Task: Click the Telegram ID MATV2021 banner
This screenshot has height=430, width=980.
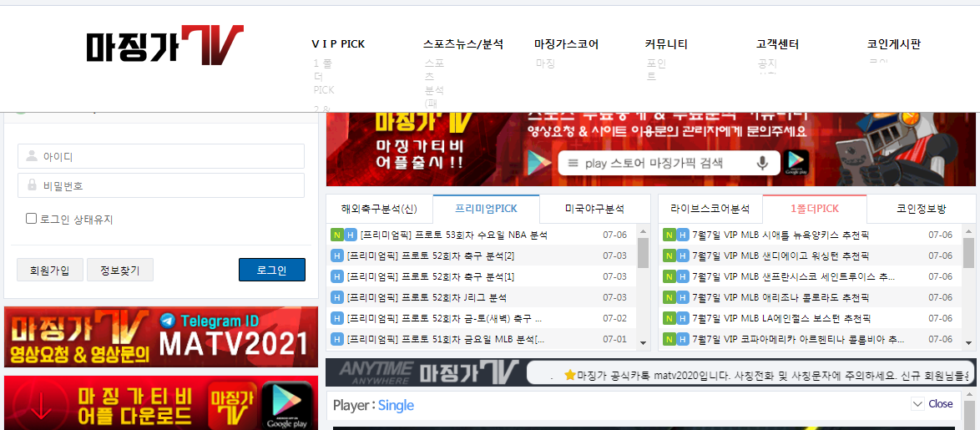Action: 161,336
